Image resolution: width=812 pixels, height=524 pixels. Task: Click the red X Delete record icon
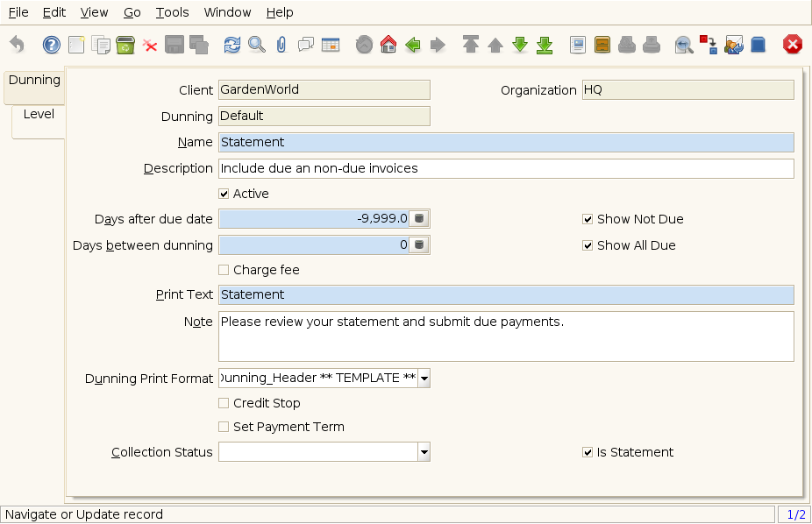tap(150, 45)
